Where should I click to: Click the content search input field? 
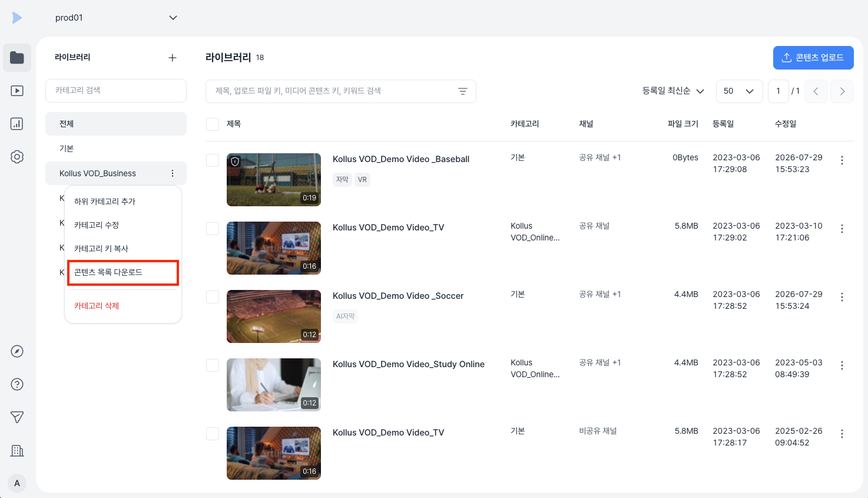point(341,91)
